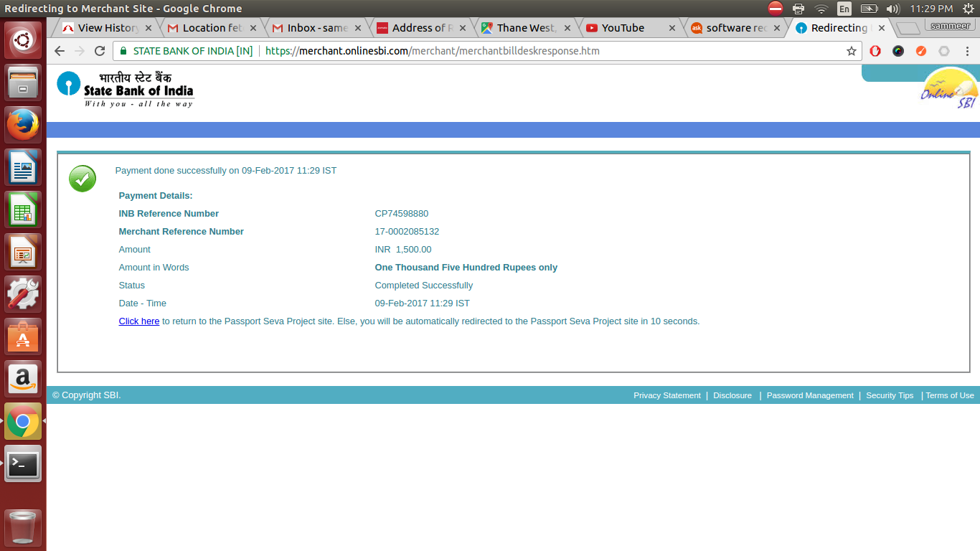Go back to the previous page
The image size is (980, 551).
(60, 51)
